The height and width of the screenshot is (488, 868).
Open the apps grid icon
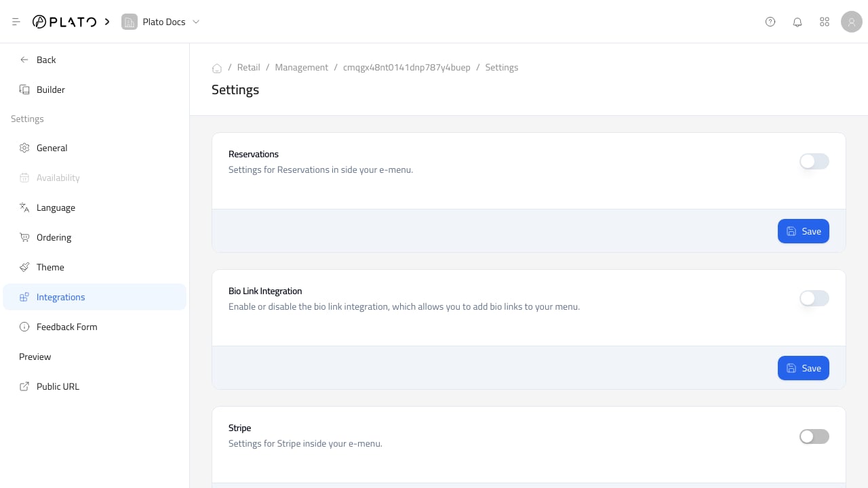[825, 22]
